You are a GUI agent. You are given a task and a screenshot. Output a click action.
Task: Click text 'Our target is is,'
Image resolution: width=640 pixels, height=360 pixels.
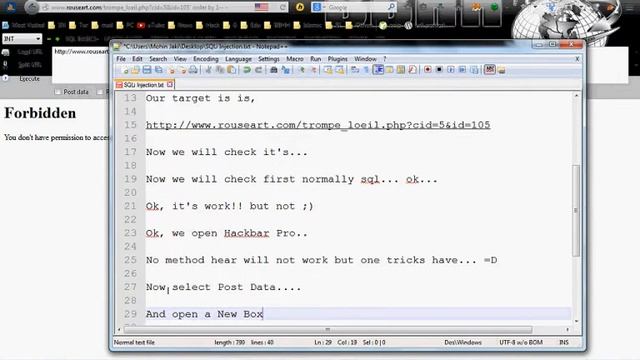pos(200,98)
